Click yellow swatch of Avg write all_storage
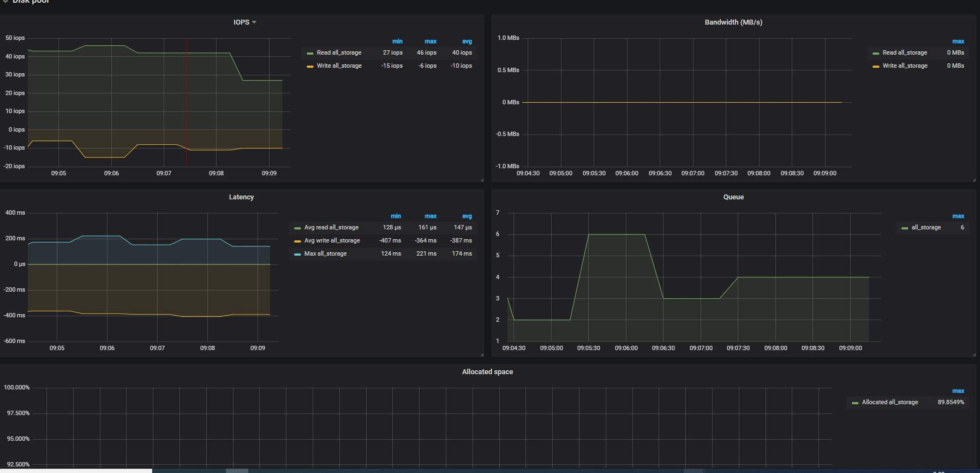The height and width of the screenshot is (473, 980). [x=297, y=241]
